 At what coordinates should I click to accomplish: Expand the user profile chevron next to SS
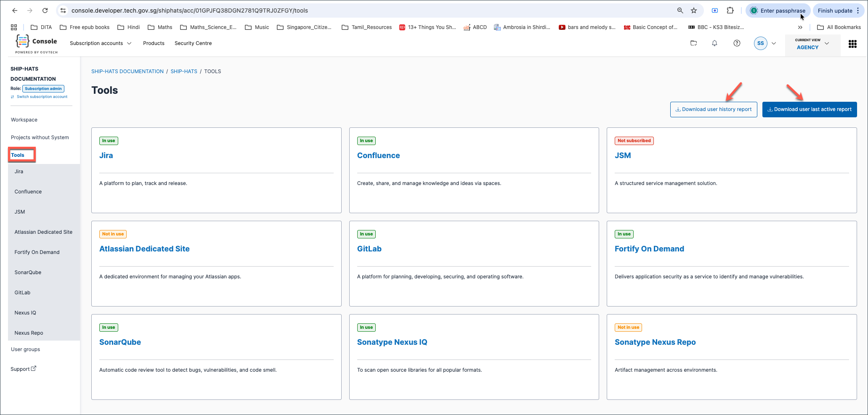click(x=774, y=43)
